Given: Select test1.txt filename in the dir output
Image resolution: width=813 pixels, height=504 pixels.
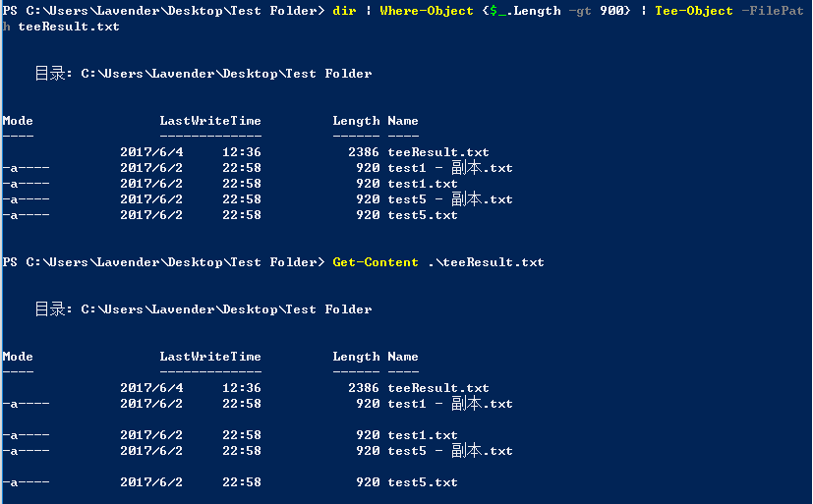Looking at the screenshot, I should point(423,184).
